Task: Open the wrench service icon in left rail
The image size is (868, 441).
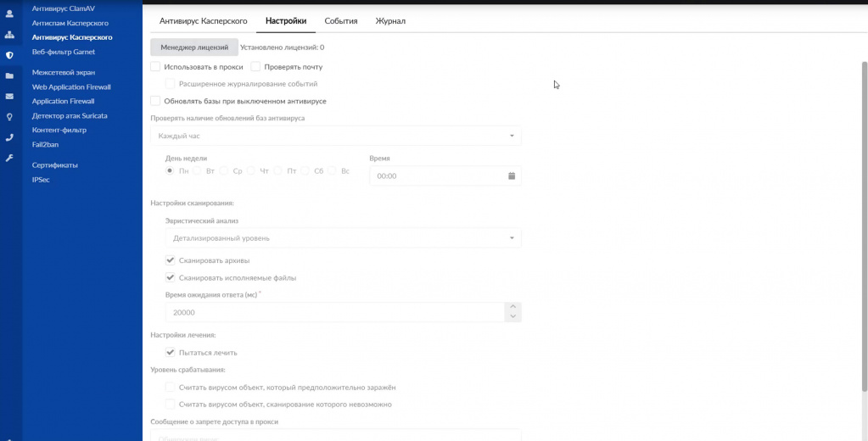Action: [x=9, y=159]
